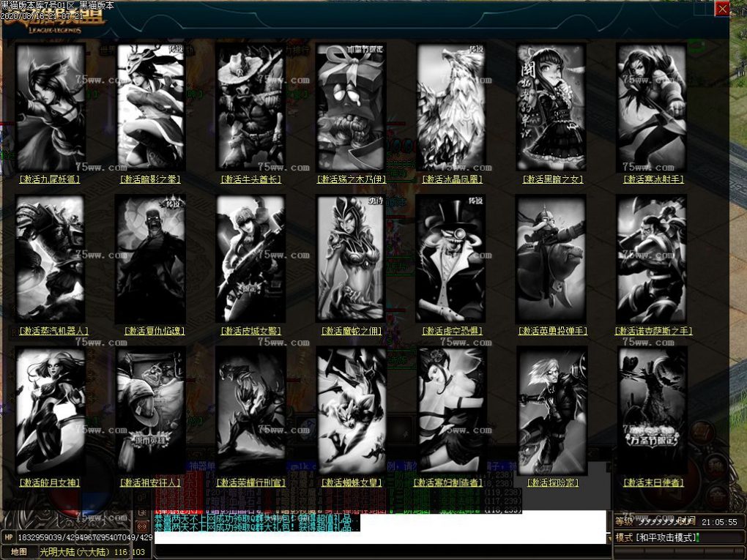Select the gift-box mummy portrait card
Viewport: 747px width, 560px height.
[x=351, y=107]
